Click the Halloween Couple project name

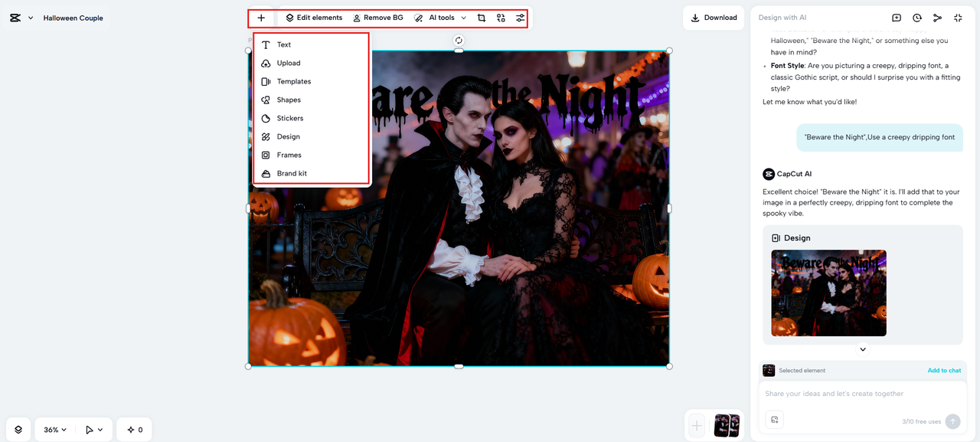[73, 18]
